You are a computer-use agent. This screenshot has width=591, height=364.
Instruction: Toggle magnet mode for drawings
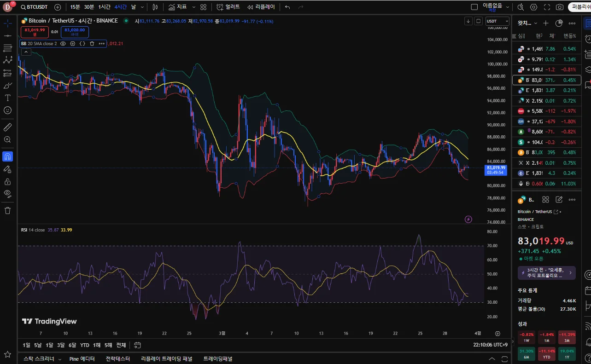[x=8, y=156]
